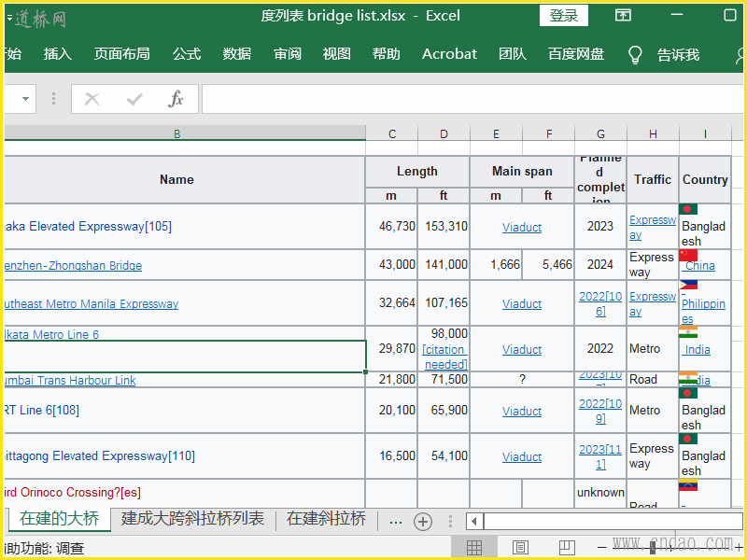This screenshot has width=747, height=560.
Task: Switch to Page Break Preview icon
Action: [x=566, y=547]
